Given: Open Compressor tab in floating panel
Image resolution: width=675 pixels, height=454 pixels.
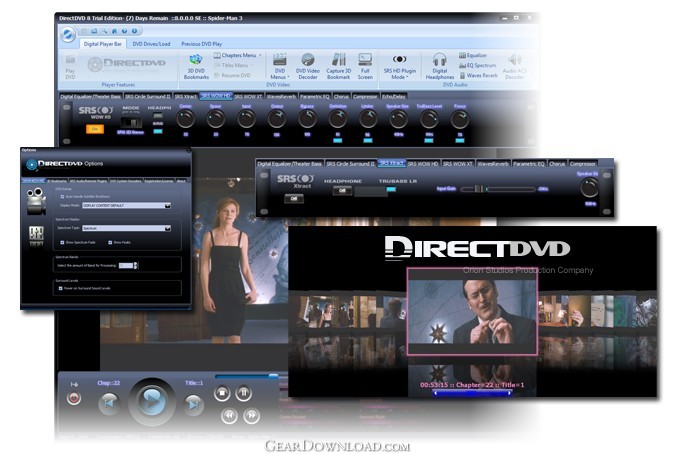Looking at the screenshot, I should [x=582, y=164].
